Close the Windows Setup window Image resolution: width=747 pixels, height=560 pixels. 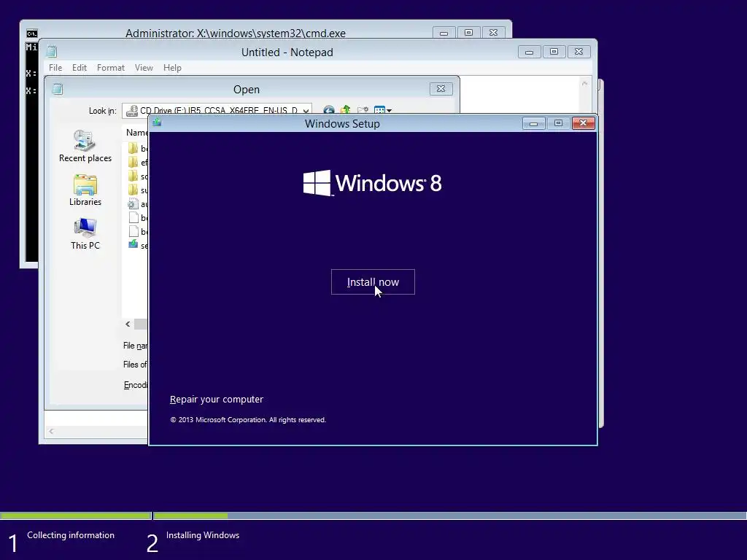coord(583,123)
